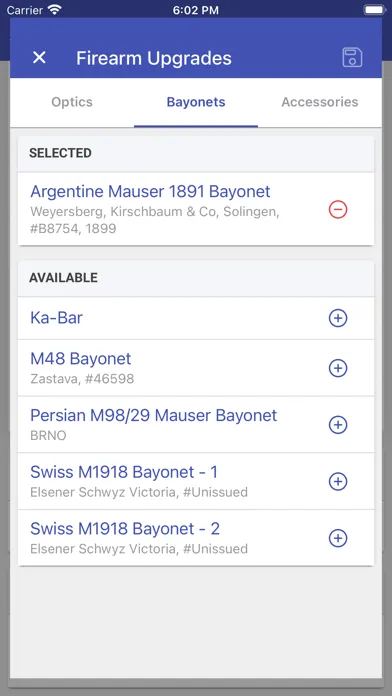The height and width of the screenshot is (696, 392).
Task: Add Swiss M1918 Bayonet - 2 plus icon
Action: pos(338,538)
